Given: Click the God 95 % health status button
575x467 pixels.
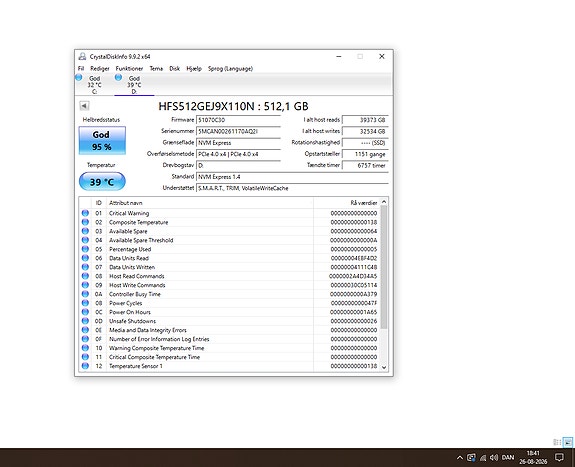Looking at the screenshot, I should [x=102, y=141].
